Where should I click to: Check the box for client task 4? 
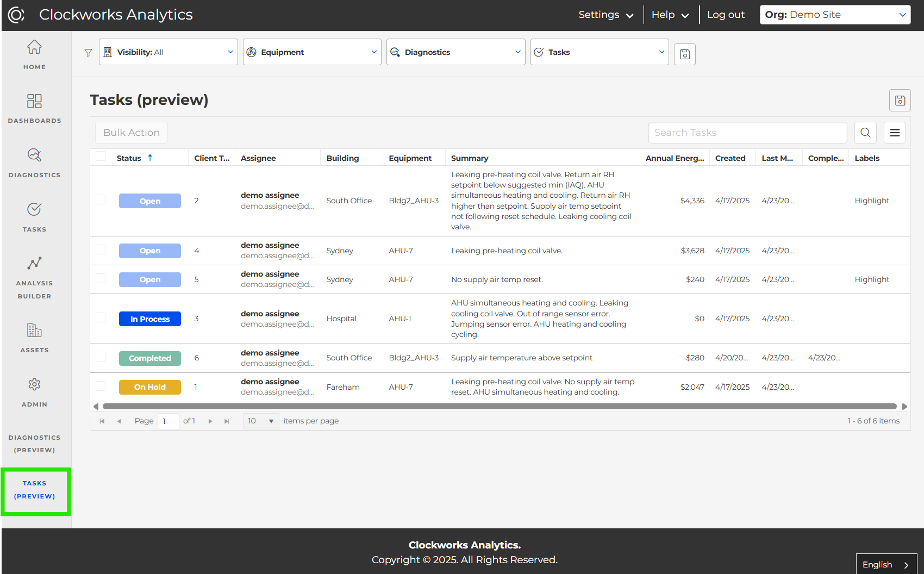[x=101, y=249]
